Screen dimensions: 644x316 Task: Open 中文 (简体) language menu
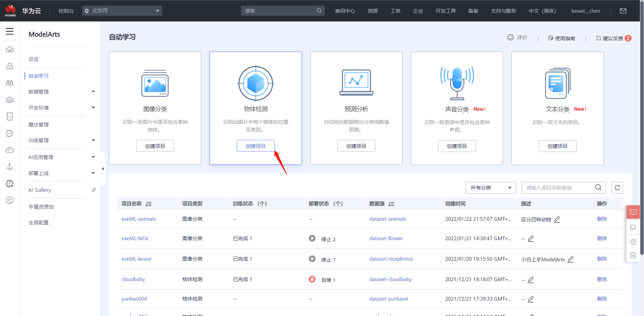[x=542, y=11]
